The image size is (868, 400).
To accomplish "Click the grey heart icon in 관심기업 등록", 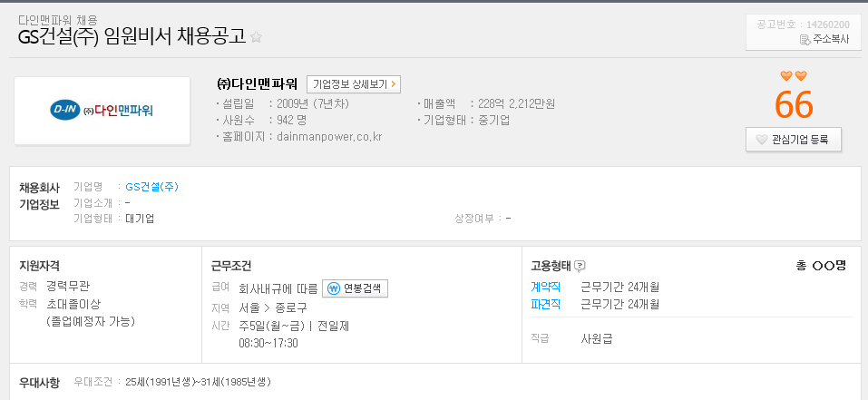I will click(x=762, y=140).
